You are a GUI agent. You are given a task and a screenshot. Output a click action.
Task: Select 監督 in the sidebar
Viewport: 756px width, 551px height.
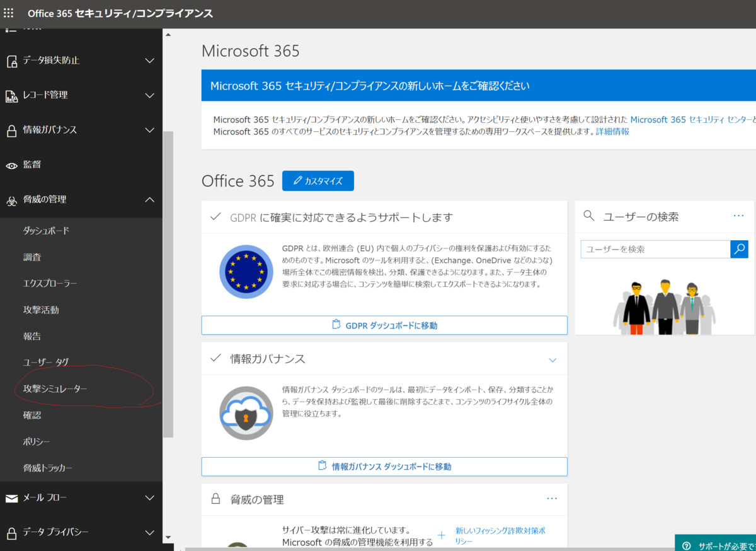[32, 165]
